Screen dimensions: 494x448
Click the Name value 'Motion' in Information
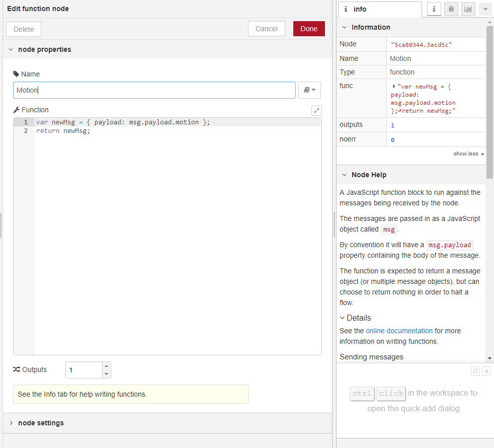[x=400, y=58]
